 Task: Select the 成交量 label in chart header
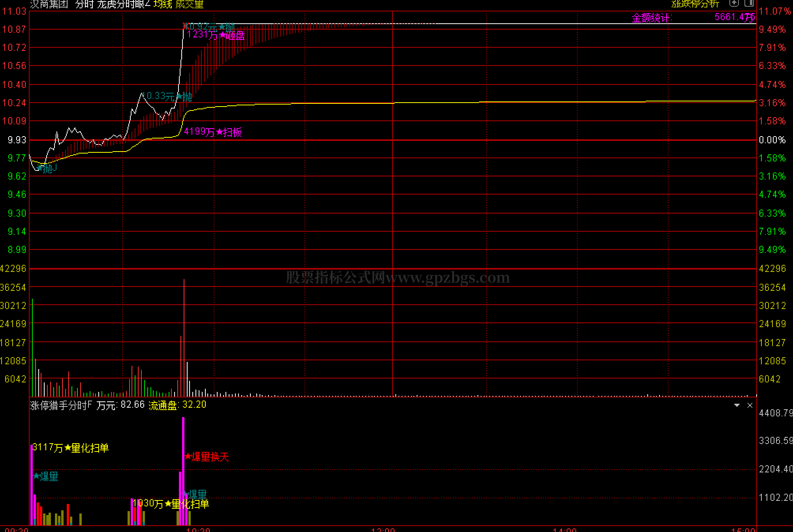(x=190, y=4)
